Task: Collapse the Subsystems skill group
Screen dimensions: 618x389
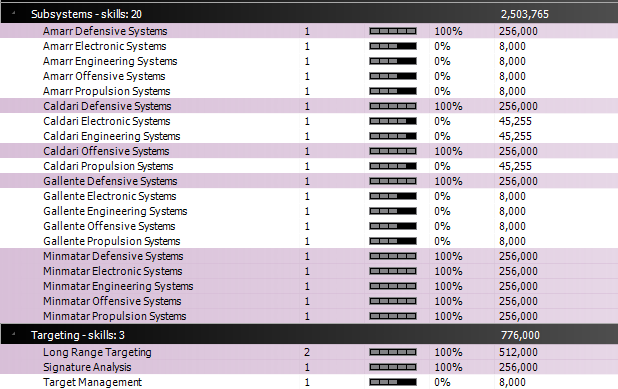Action: (x=13, y=13)
